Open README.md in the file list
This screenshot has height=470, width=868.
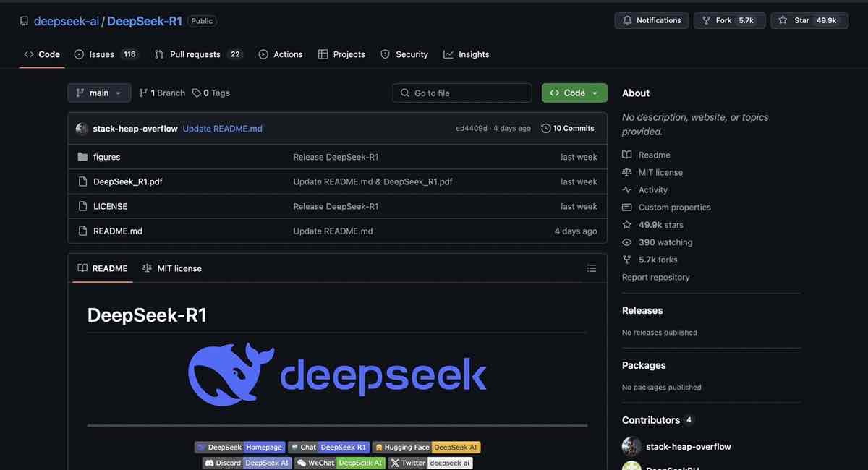(x=118, y=231)
